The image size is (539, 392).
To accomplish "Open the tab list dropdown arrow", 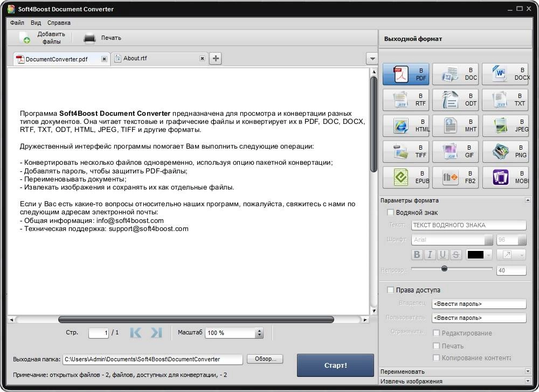I will tap(372, 59).
